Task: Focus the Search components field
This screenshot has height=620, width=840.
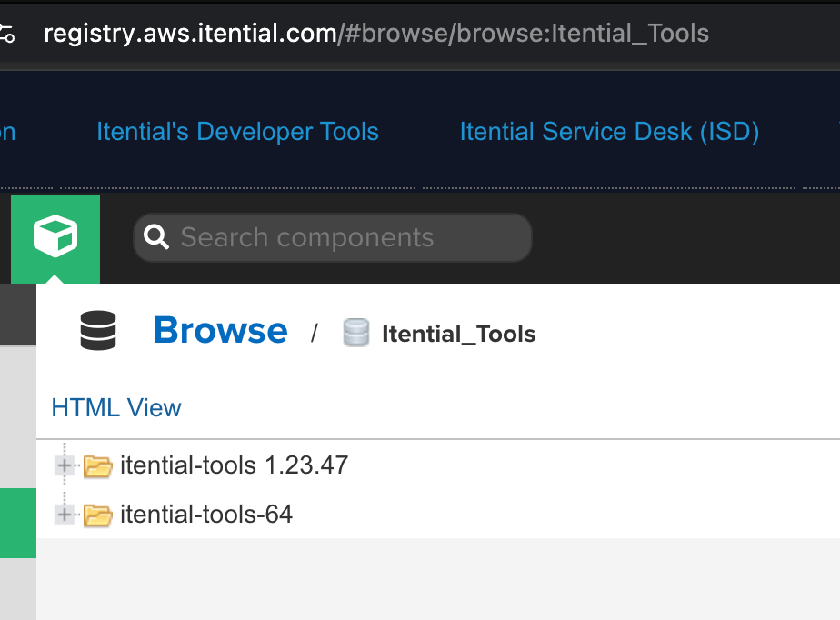Action: [x=345, y=237]
